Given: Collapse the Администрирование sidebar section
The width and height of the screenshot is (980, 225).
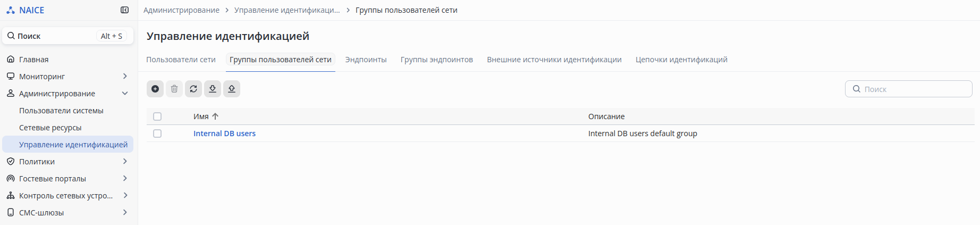Looking at the screenshot, I should click(x=125, y=94).
